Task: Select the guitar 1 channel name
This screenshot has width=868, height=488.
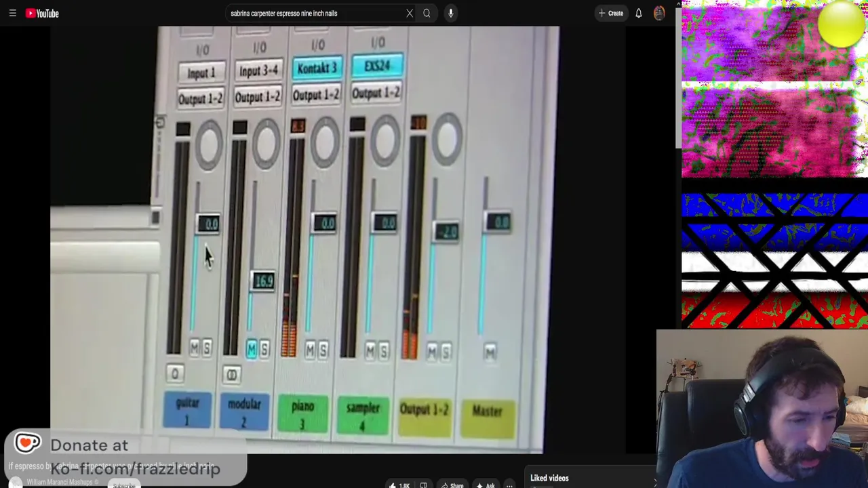Action: pos(188,411)
